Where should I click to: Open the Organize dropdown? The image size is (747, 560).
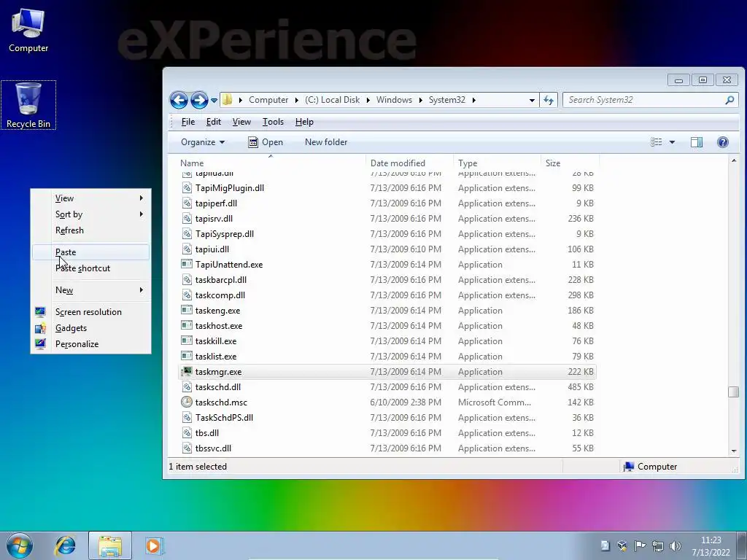203,142
